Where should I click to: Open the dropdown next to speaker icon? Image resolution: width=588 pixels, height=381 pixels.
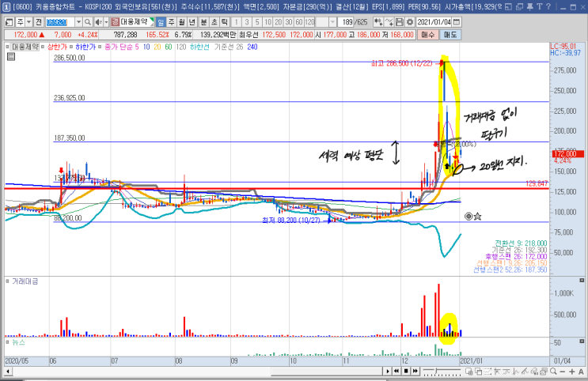pos(107,22)
